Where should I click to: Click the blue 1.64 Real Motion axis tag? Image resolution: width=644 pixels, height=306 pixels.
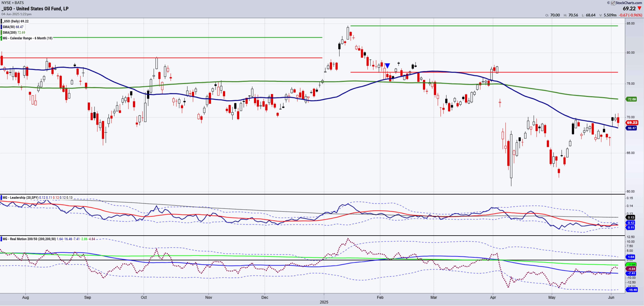[631, 257]
